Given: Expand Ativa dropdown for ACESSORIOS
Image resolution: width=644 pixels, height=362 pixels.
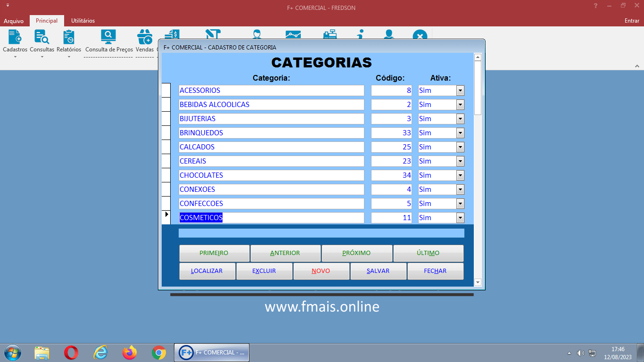Looking at the screenshot, I should (460, 90).
